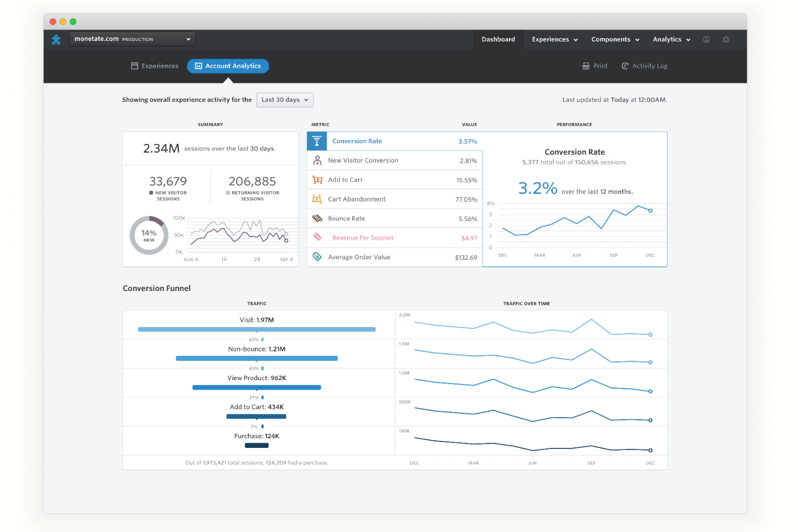Open the user profile icon
The height and width of the screenshot is (532, 798).
click(706, 39)
